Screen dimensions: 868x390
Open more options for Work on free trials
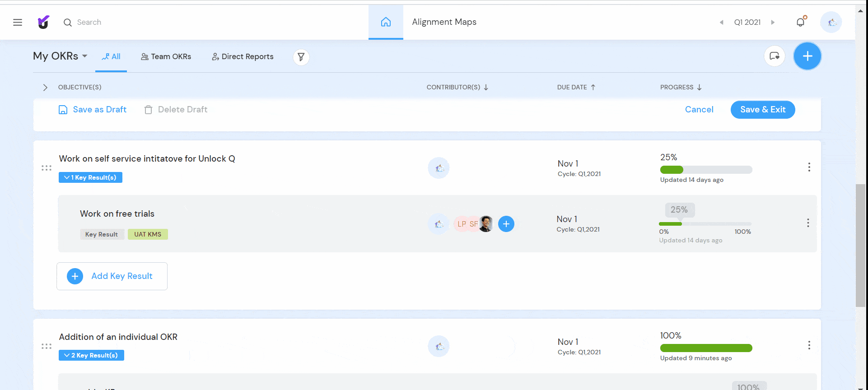pos(808,223)
